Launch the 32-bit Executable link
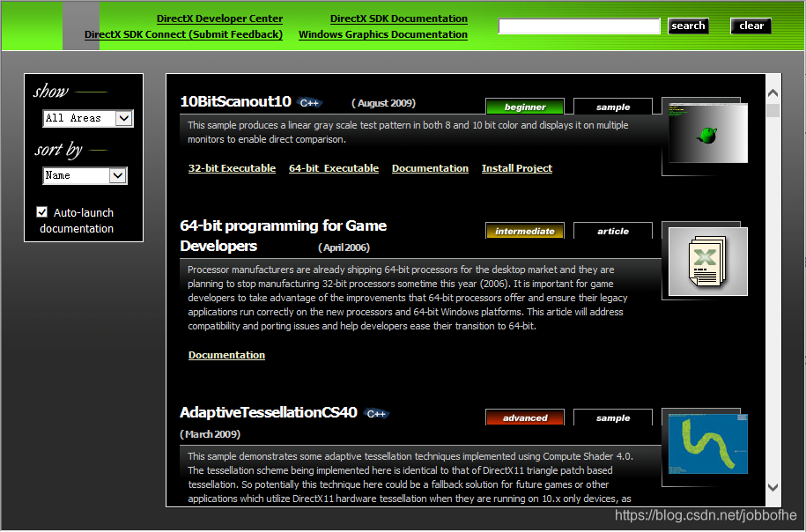 232,168
